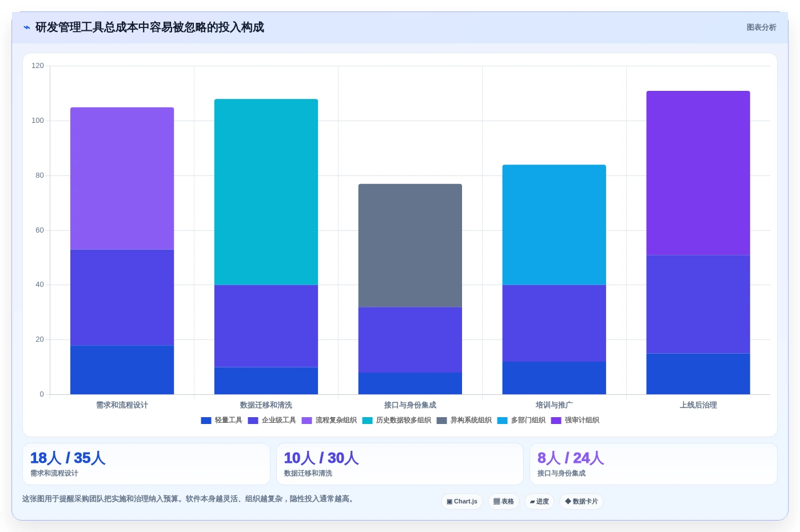Click the 需求和流程设计 x-axis label
Screen dimensions: 800x532
tap(122, 405)
